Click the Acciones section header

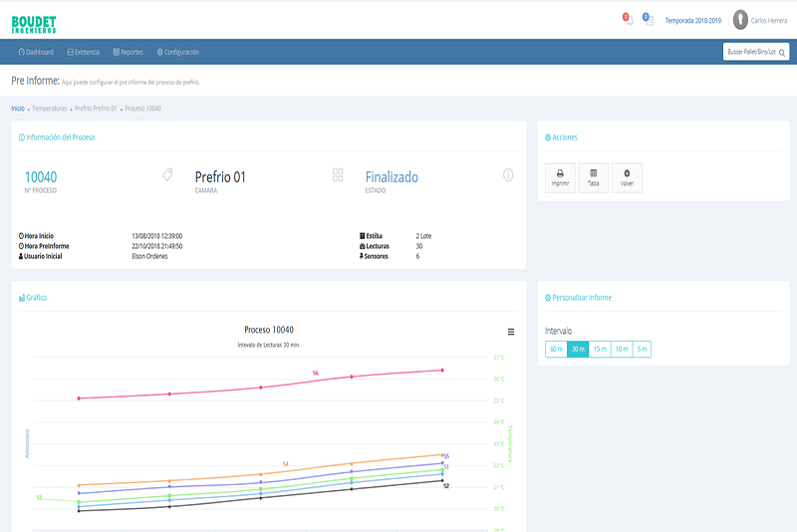pyautogui.click(x=561, y=137)
